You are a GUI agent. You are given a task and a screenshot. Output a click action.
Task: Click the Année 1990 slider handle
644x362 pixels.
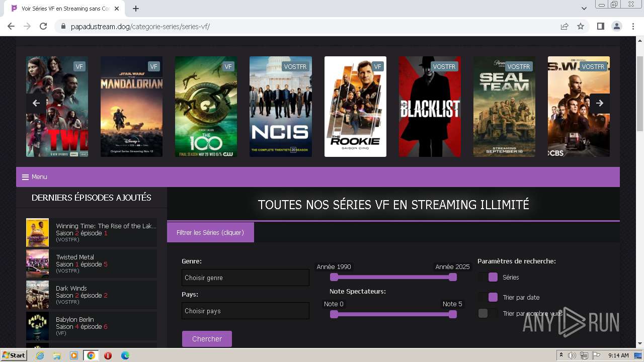click(334, 277)
